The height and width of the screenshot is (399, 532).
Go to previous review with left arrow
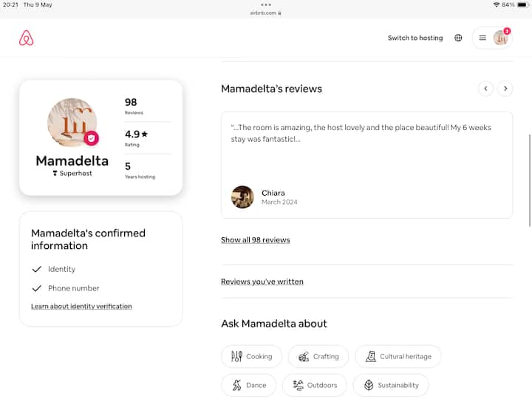(x=485, y=89)
